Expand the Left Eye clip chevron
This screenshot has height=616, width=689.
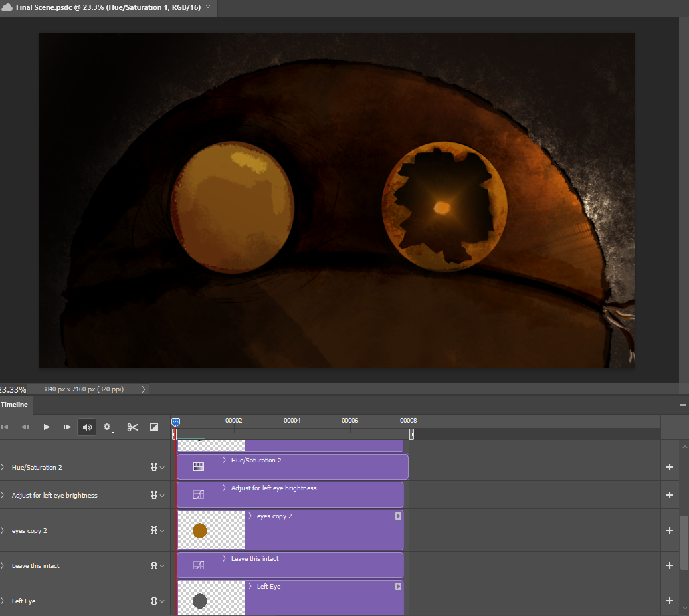click(x=250, y=586)
